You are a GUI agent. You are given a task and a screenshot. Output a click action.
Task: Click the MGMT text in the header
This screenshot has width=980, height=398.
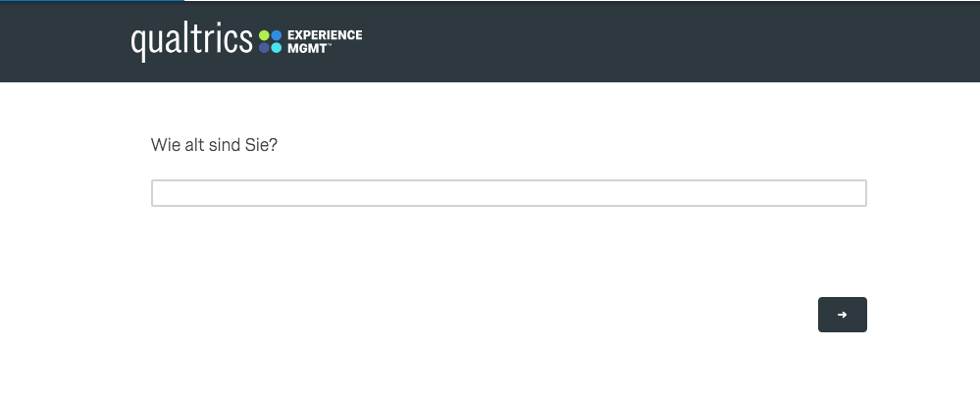305,47
